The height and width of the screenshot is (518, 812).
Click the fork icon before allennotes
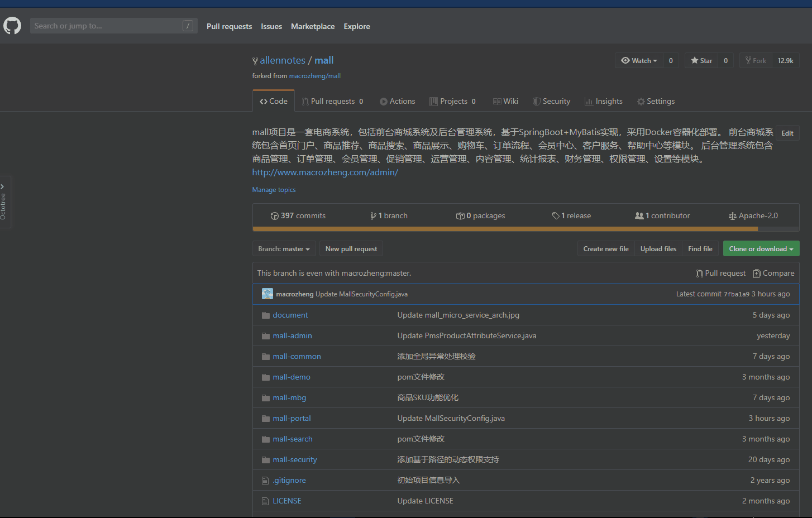pyautogui.click(x=255, y=61)
